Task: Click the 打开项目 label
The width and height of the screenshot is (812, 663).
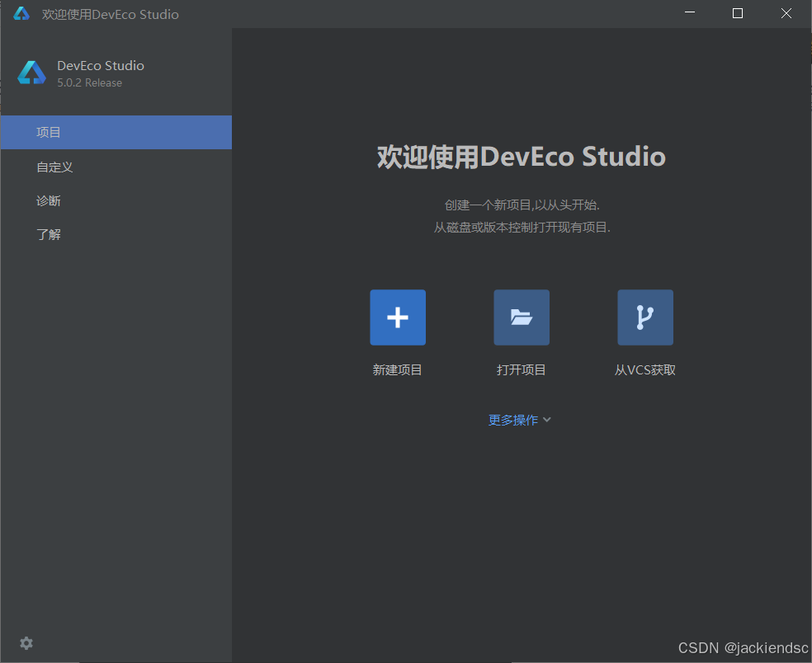Action: click(x=521, y=370)
